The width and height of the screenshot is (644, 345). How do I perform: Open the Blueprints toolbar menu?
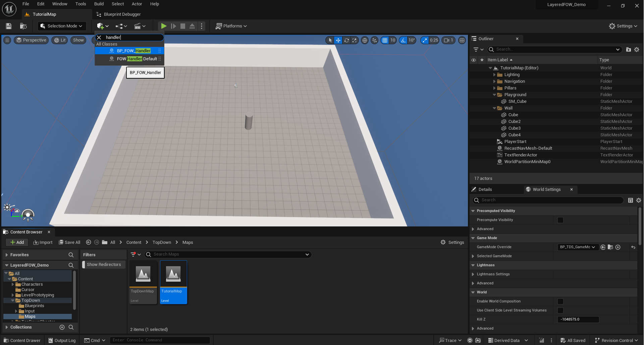click(x=121, y=26)
